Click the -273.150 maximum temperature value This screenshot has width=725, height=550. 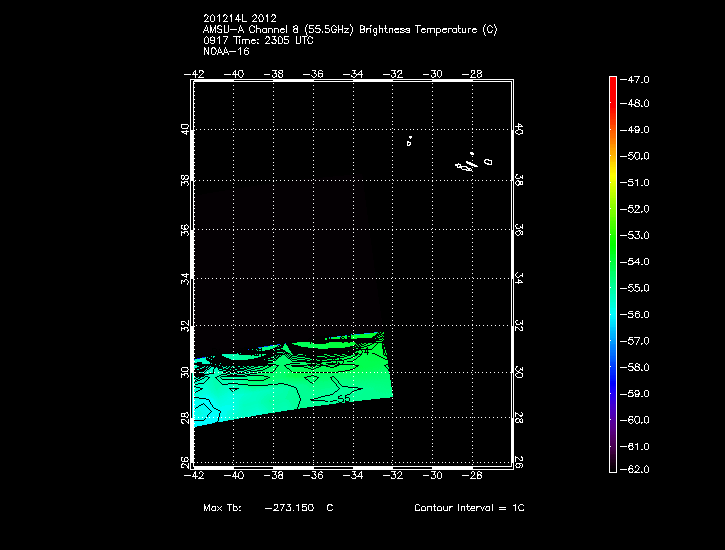tap(290, 508)
